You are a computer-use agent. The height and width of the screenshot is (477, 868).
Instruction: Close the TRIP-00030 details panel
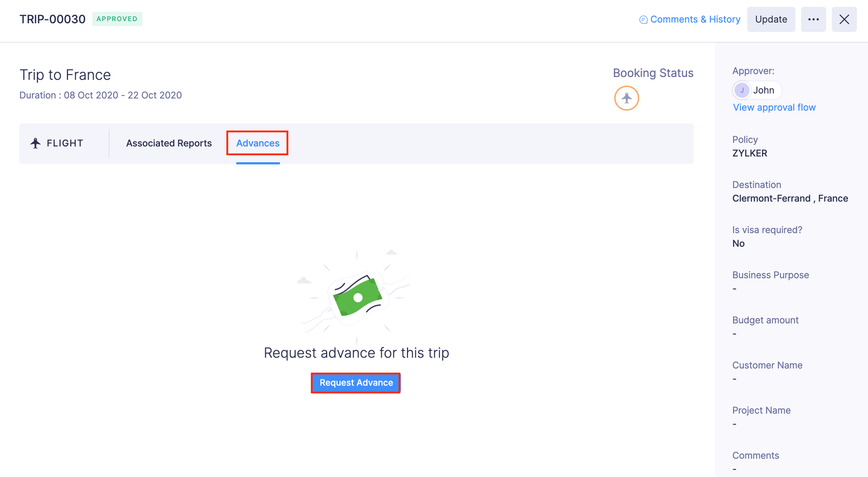click(844, 19)
